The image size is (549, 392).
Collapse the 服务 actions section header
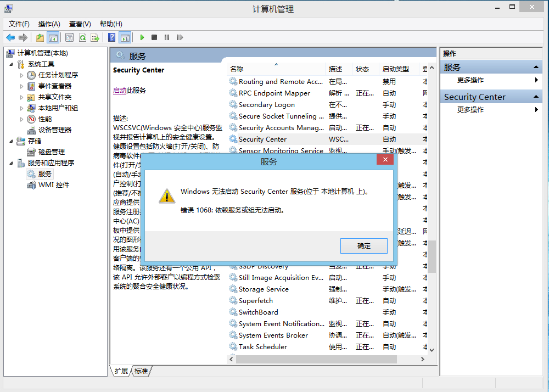pos(491,67)
